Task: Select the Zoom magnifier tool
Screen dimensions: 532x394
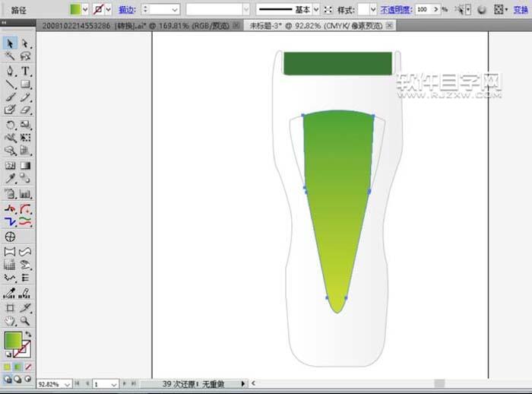Action: click(25, 321)
